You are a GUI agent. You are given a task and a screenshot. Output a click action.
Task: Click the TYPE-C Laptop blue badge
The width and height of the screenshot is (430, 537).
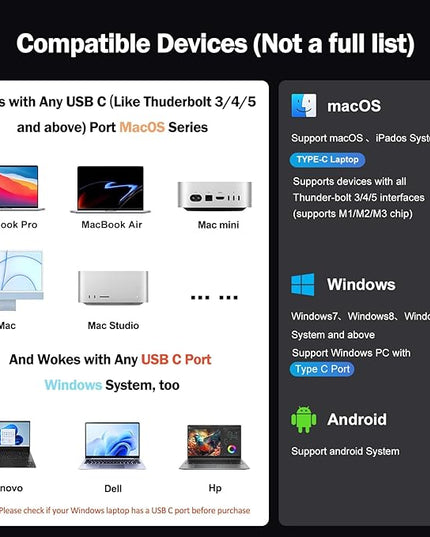[x=327, y=160]
